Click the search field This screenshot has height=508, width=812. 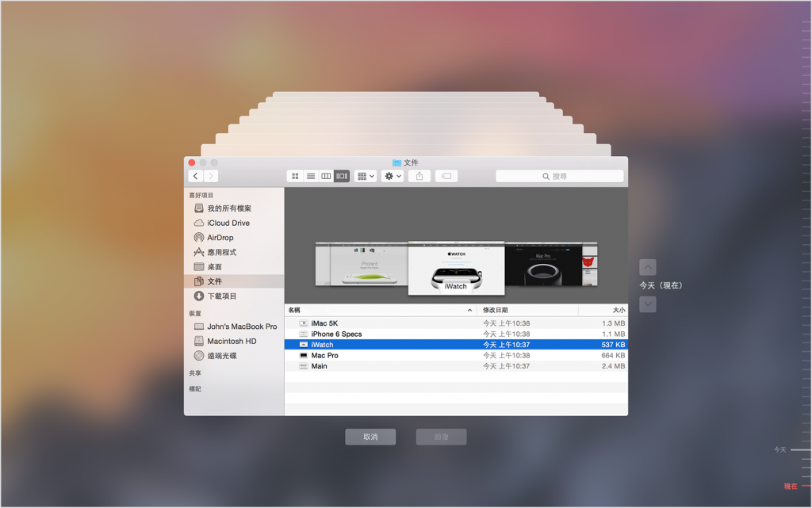[x=560, y=176]
